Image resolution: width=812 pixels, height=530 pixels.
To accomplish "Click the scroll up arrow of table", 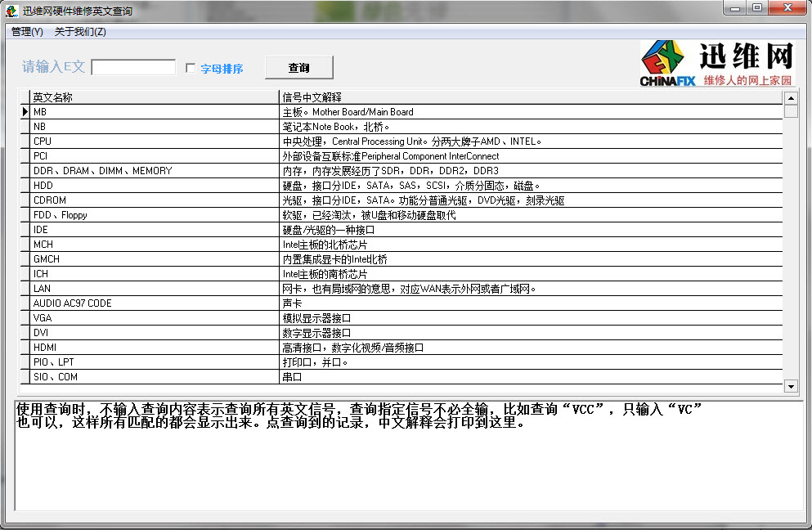I will point(791,97).
